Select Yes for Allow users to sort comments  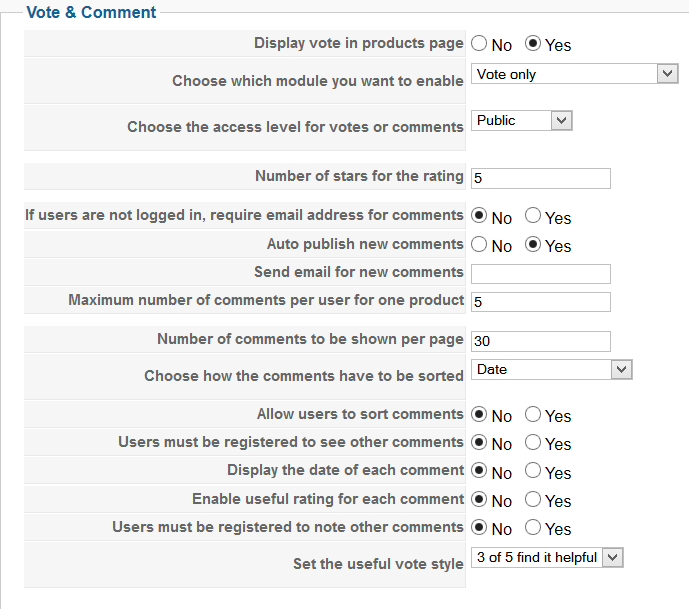point(533,415)
